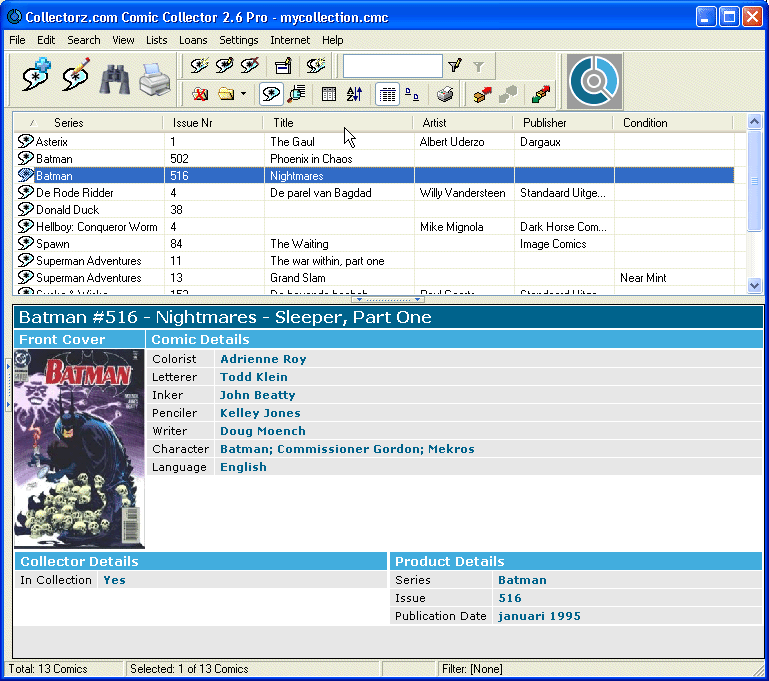This screenshot has width=769, height=681.
Task: Click the large printer icon
Action: tap(154, 78)
